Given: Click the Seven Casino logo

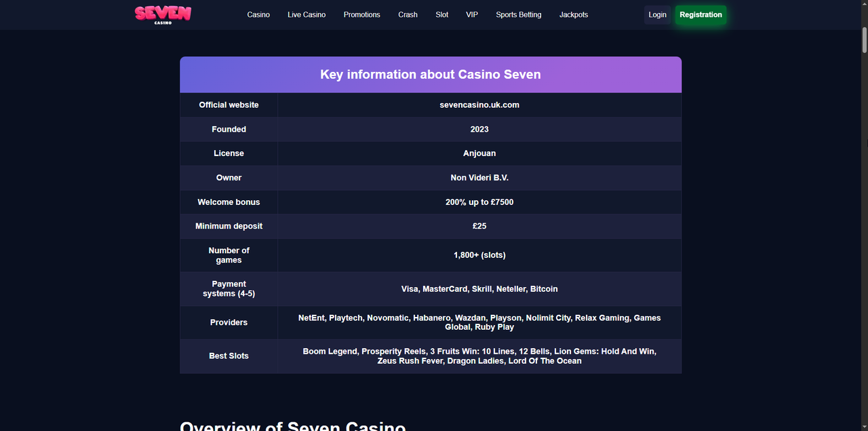Looking at the screenshot, I should 163,14.
